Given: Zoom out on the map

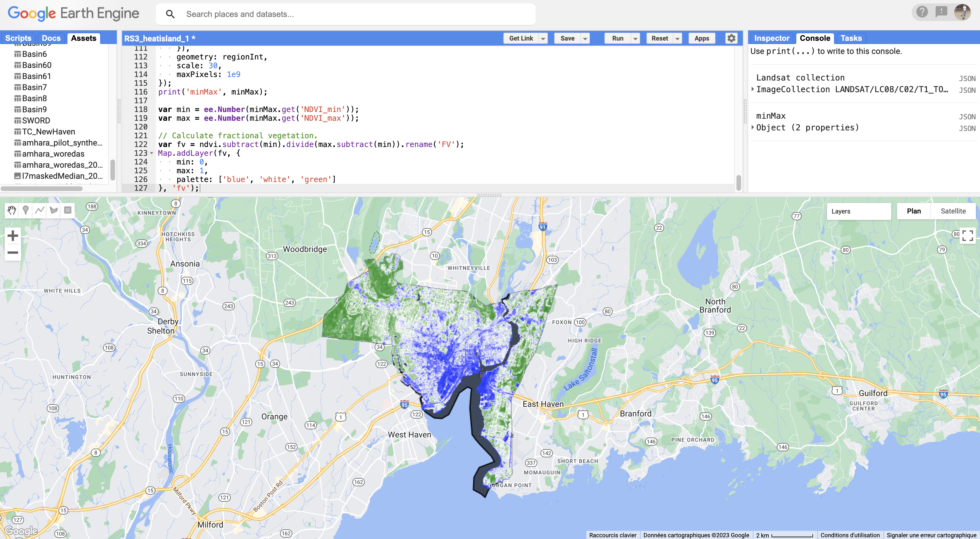Looking at the screenshot, I should 13,252.
